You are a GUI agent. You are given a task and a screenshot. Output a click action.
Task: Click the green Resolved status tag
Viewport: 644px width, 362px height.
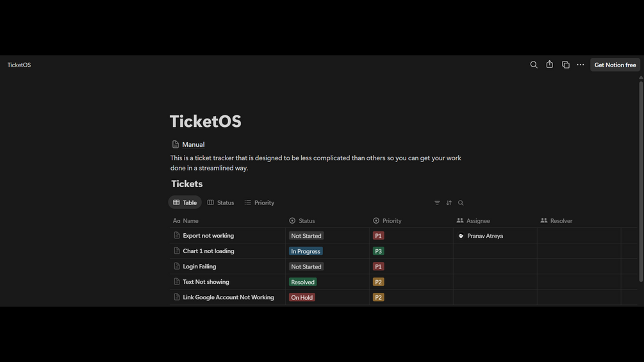[x=302, y=282]
